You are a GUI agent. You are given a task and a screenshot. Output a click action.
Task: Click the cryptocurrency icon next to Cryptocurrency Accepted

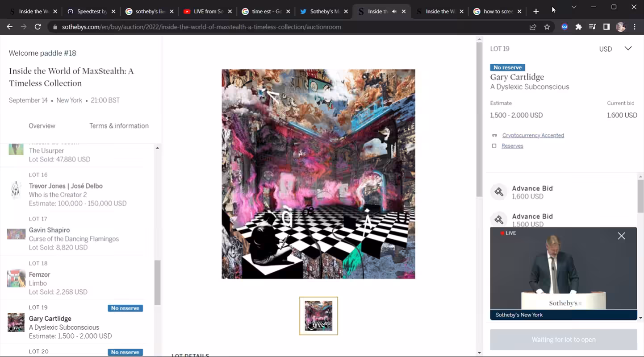tap(494, 135)
